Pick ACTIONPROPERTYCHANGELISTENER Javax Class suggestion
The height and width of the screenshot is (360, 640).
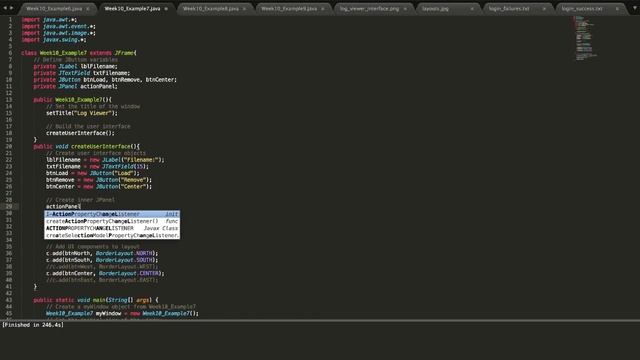coord(112,228)
